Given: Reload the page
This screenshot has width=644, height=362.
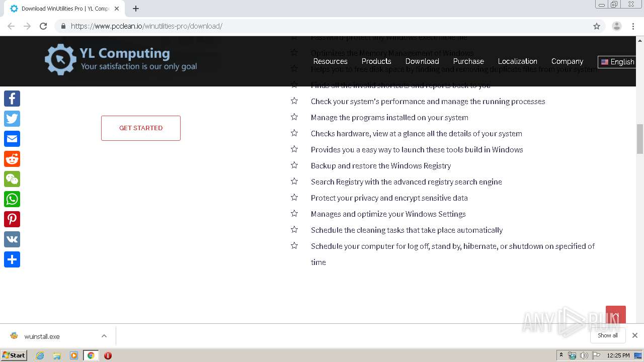Looking at the screenshot, I should pyautogui.click(x=43, y=26).
